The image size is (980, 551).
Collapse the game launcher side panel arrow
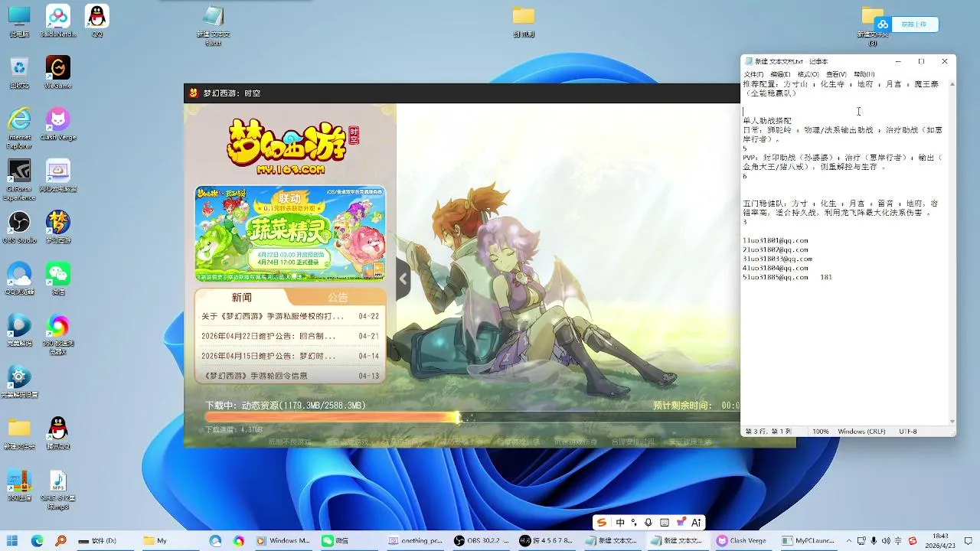point(403,279)
